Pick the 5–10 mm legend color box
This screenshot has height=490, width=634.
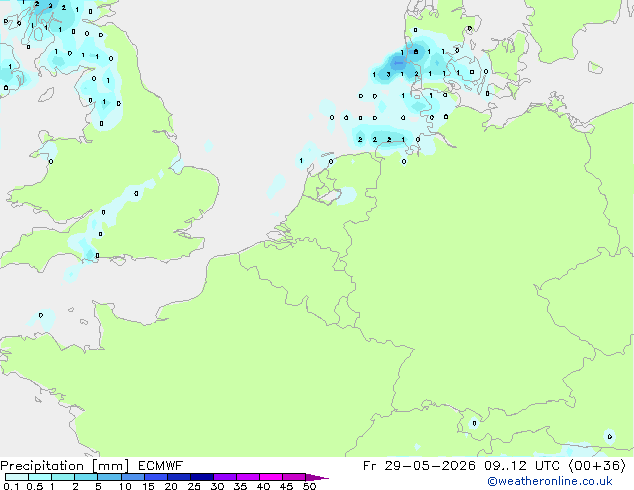coord(109,477)
